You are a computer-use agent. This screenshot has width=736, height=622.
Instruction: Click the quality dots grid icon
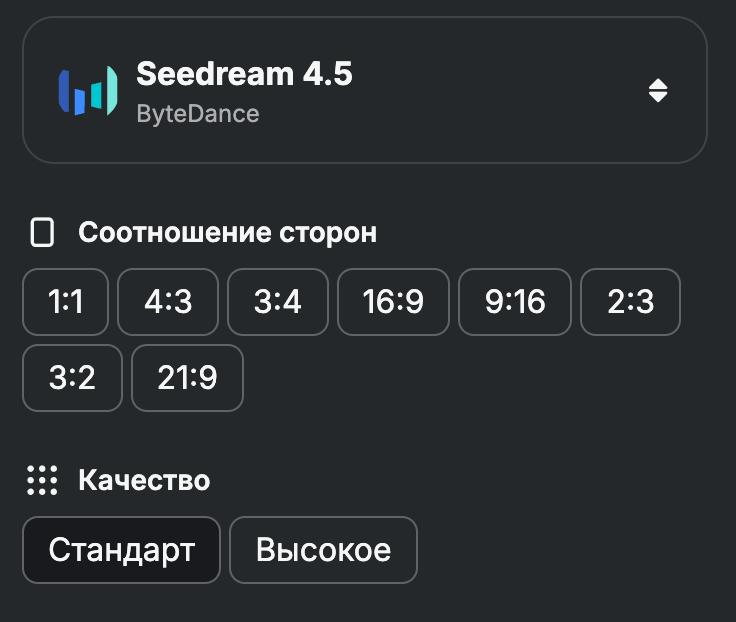(42, 480)
